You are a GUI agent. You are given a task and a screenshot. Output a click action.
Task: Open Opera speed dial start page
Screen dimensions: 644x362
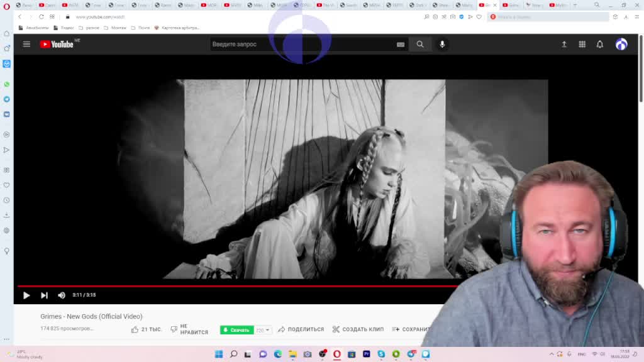click(x=52, y=17)
